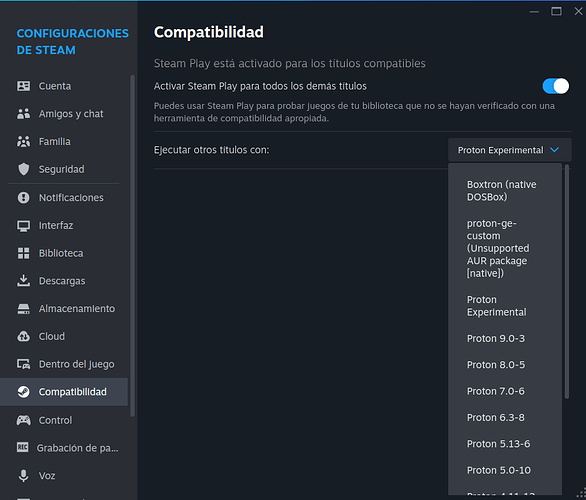Go to Cloud settings
The width and height of the screenshot is (586, 500).
(x=64, y=336)
